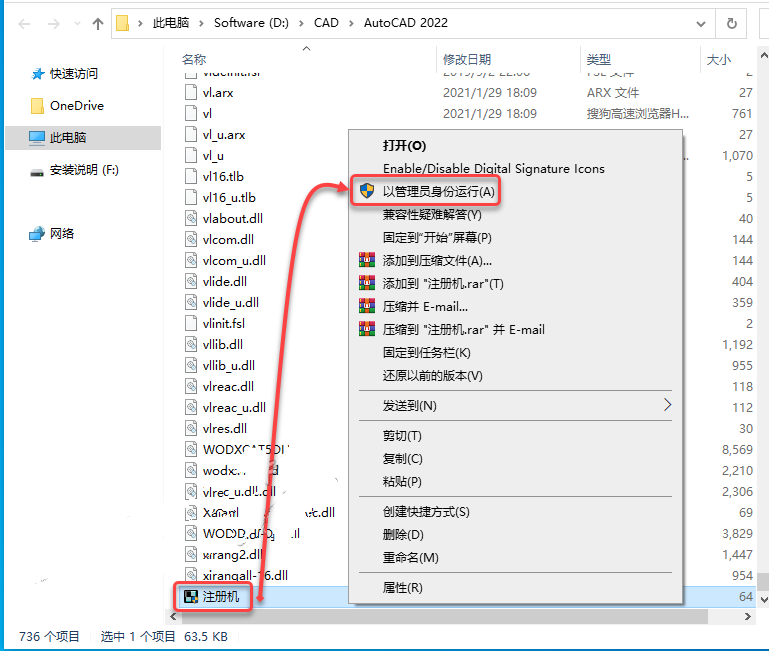
Task: Click the Forward navigation arrow
Action: 53,24
